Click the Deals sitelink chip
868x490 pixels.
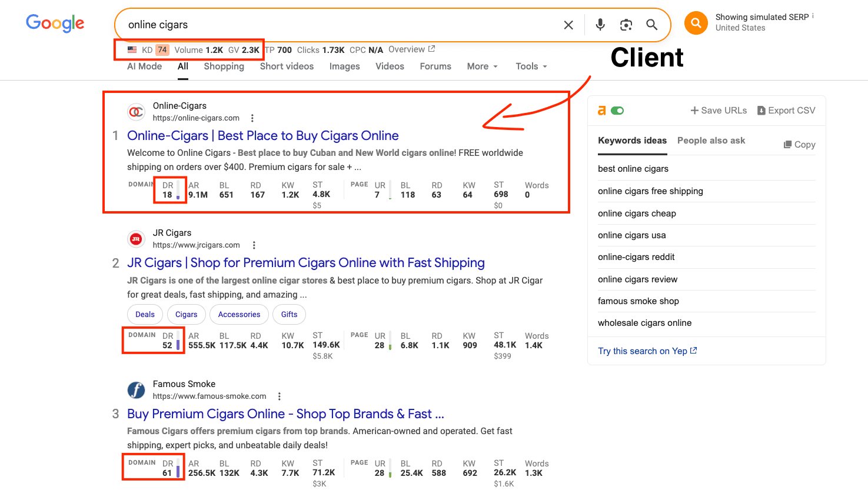pos(145,315)
